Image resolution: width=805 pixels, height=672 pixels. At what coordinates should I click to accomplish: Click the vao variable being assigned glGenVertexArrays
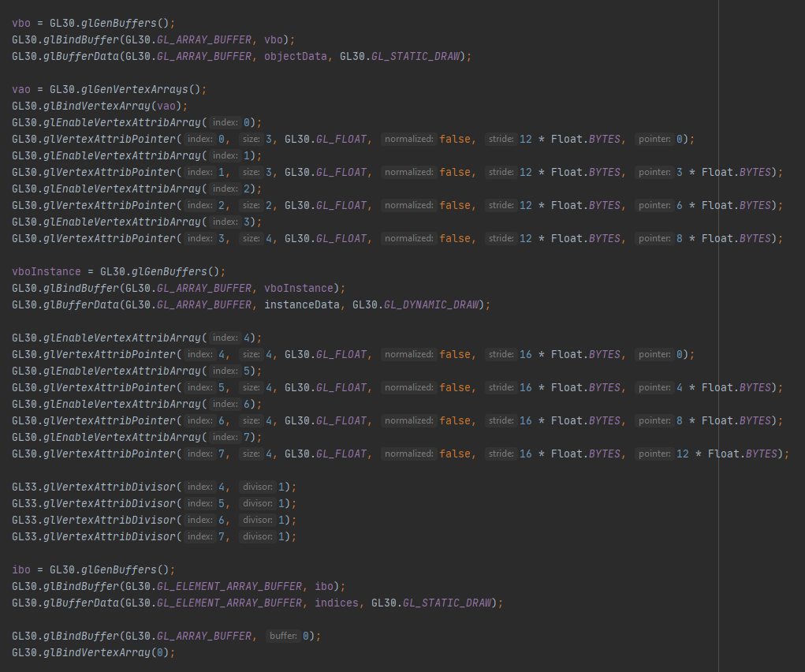coord(21,89)
